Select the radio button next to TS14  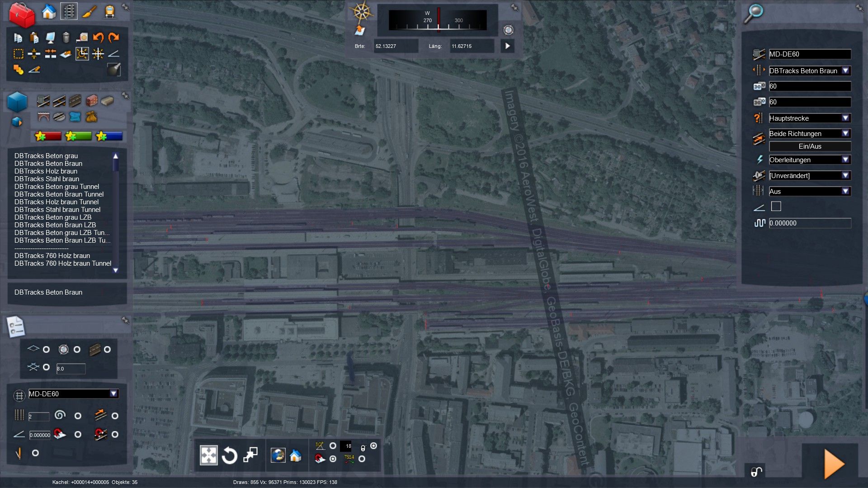coord(362,459)
